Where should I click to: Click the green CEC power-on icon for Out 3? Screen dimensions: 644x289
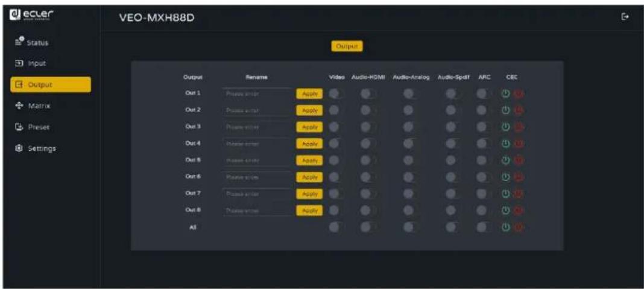pos(506,127)
